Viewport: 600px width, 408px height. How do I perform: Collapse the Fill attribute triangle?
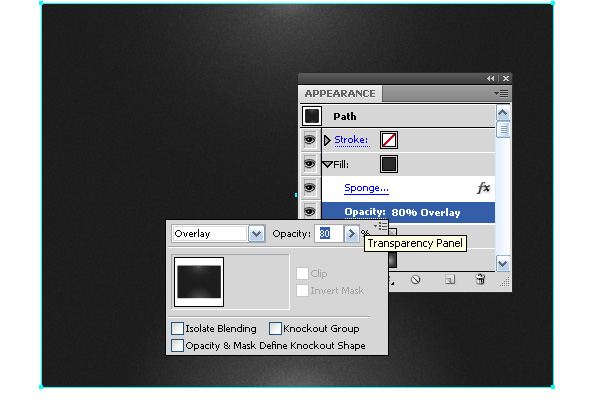coord(327,165)
